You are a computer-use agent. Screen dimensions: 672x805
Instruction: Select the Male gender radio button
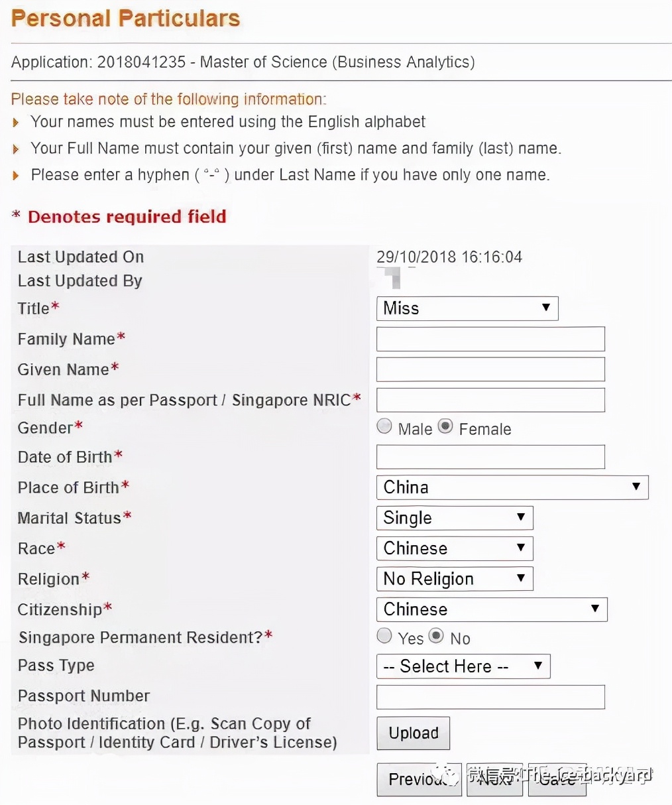coord(384,426)
